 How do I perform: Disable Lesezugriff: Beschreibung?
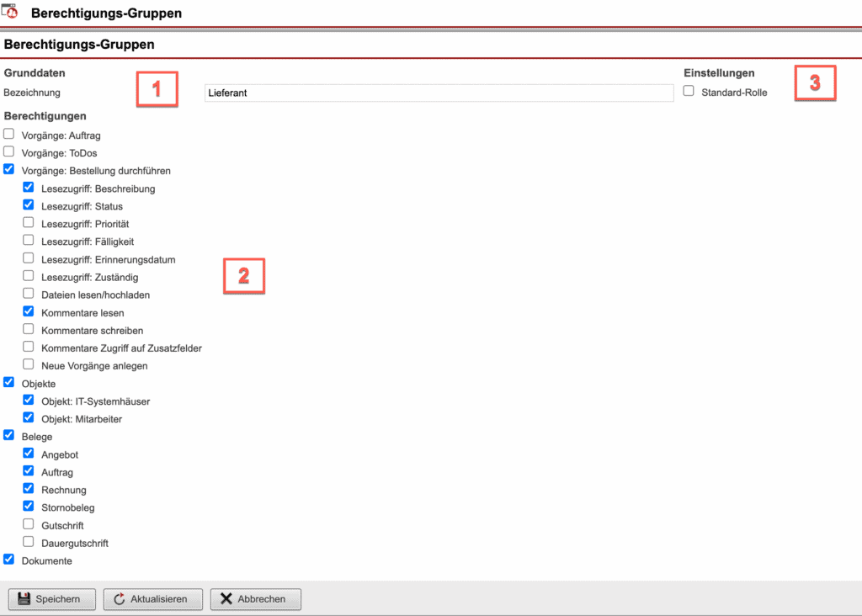tap(28, 188)
